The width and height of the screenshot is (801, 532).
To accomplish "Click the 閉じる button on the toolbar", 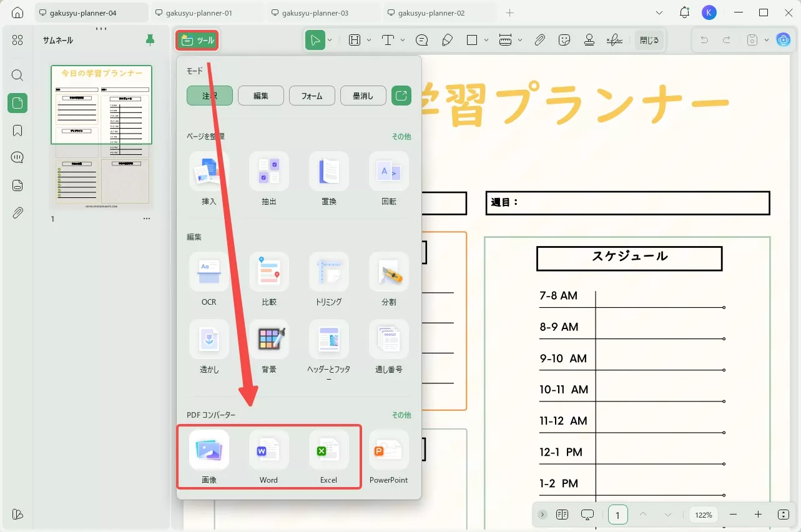I will coord(649,39).
